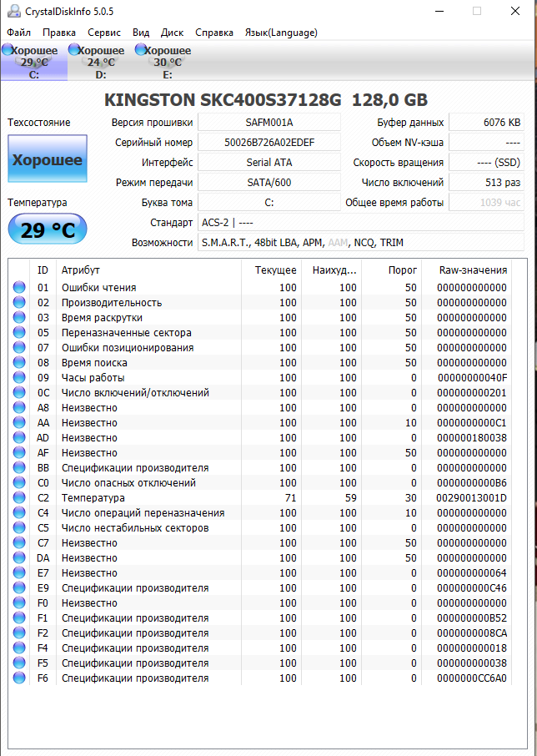Image resolution: width=537 pixels, height=756 pixels.
Task: Click status orb for attribute A8
Action: point(19,408)
